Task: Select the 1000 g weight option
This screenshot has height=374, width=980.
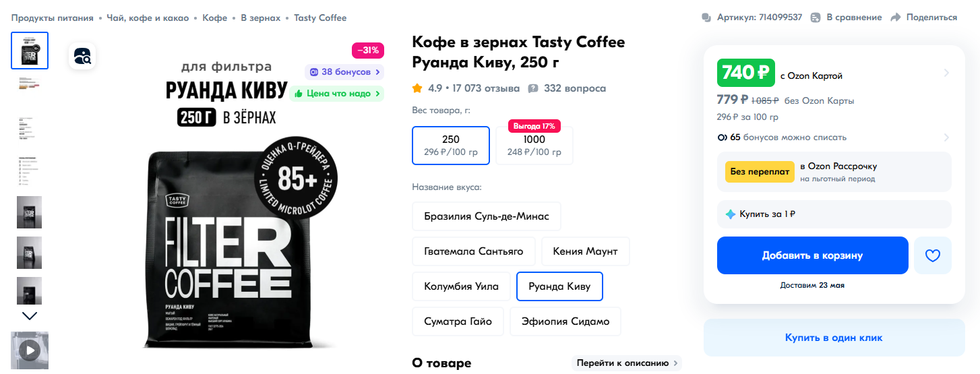Action: click(534, 146)
